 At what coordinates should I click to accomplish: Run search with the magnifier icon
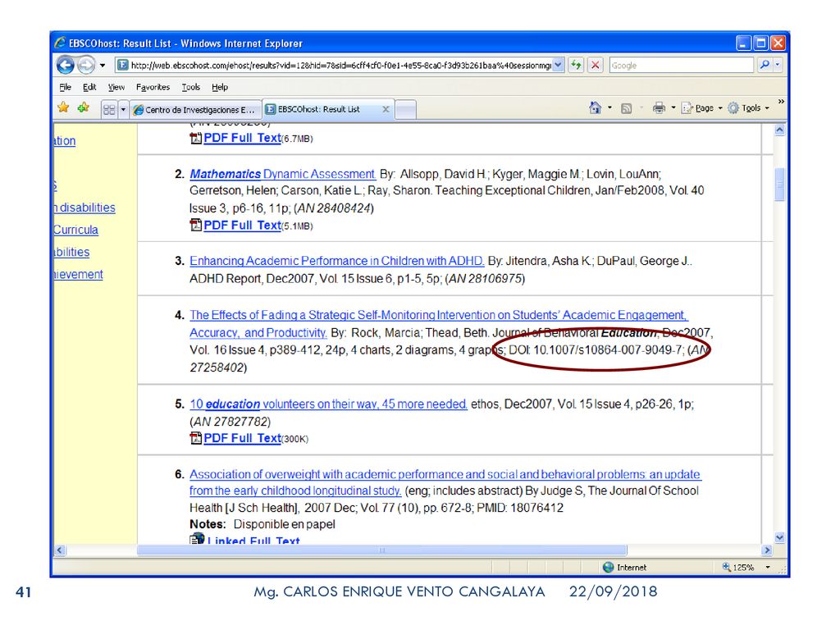point(765,65)
